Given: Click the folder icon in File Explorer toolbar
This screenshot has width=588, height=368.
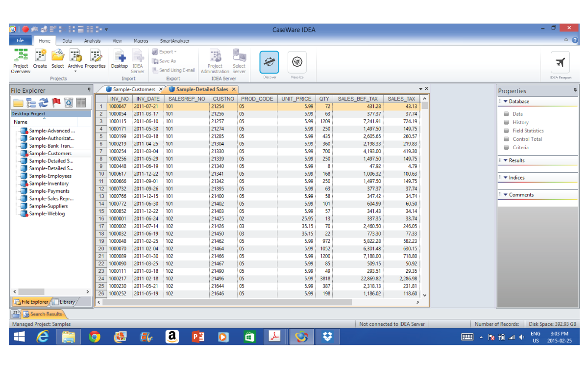Looking at the screenshot, I should coord(18,103).
